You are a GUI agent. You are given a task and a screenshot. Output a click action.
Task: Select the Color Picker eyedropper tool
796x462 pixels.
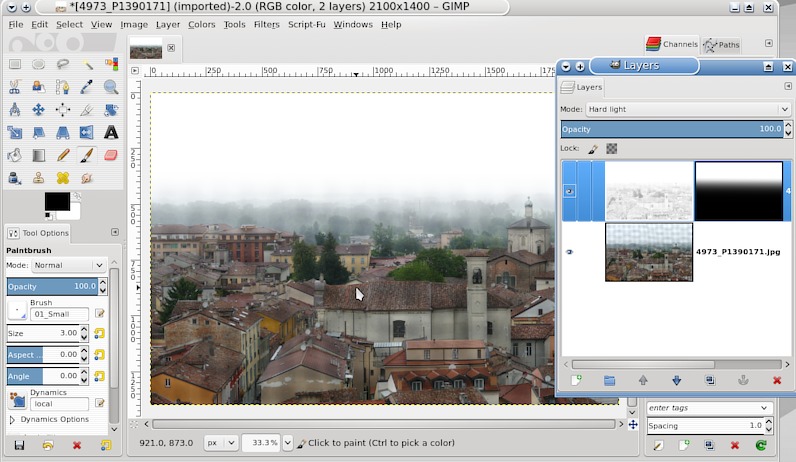[87, 87]
